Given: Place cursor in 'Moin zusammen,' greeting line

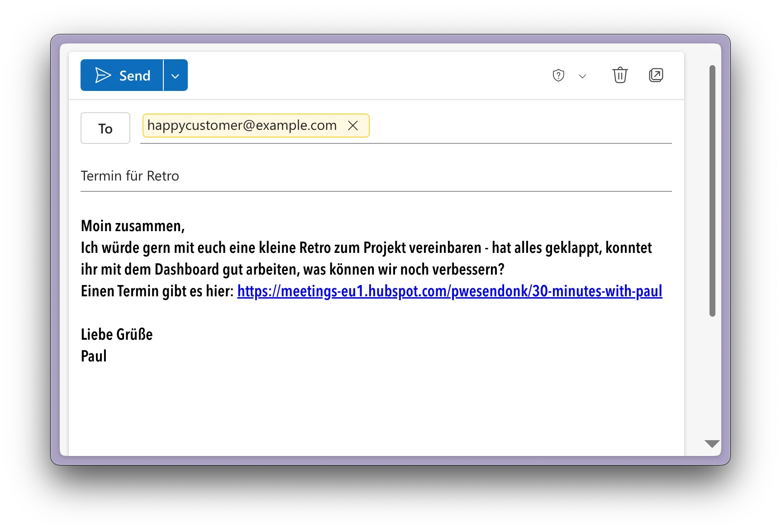Looking at the screenshot, I should click(133, 226).
